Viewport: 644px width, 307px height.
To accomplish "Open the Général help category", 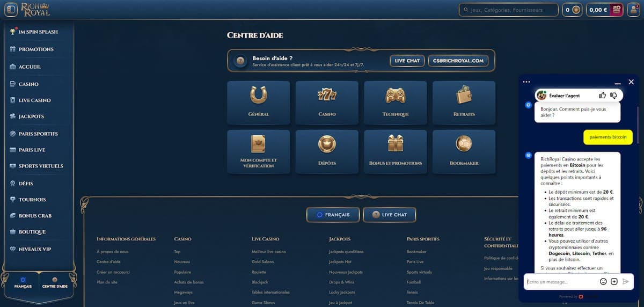I will tap(259, 103).
